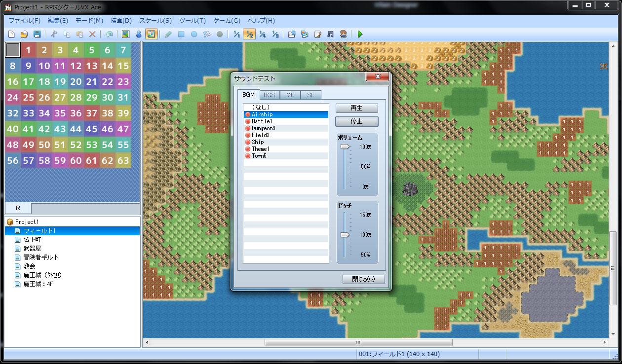Select the Shadow Pen tool

click(220, 35)
